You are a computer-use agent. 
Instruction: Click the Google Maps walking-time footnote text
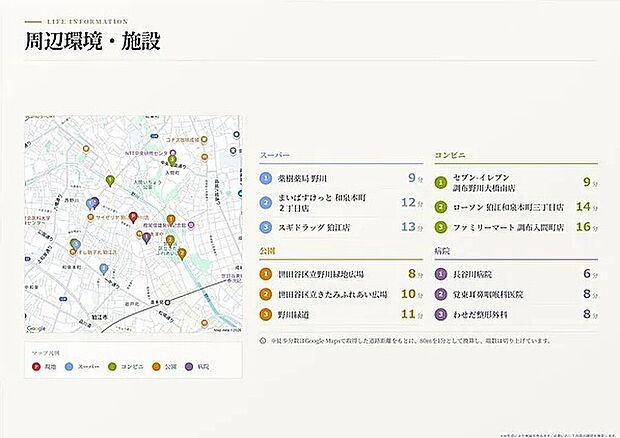[410, 341]
